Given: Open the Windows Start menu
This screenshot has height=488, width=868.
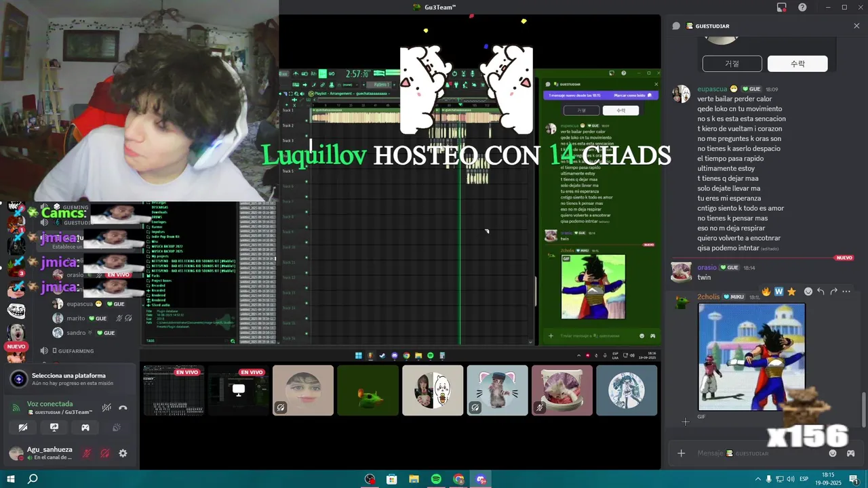Looking at the screenshot, I should 9,479.
